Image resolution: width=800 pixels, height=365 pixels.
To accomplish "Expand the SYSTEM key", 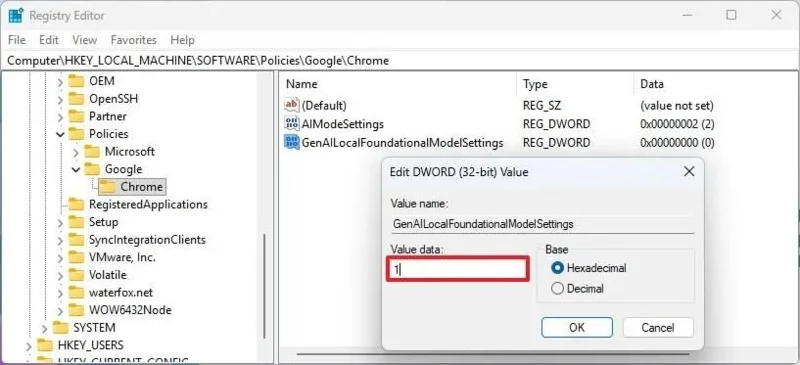I will point(45,328).
